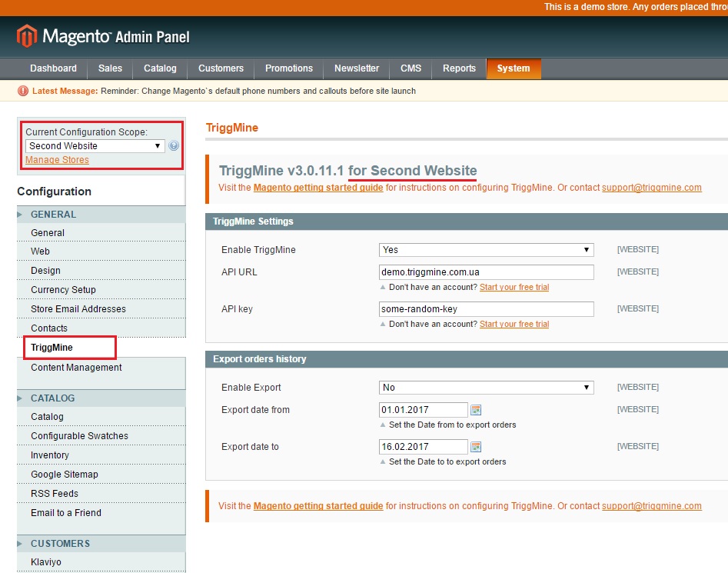Select Store Email Addresses in sidebar
Viewport: 728px width, 573px height.
pos(101,308)
